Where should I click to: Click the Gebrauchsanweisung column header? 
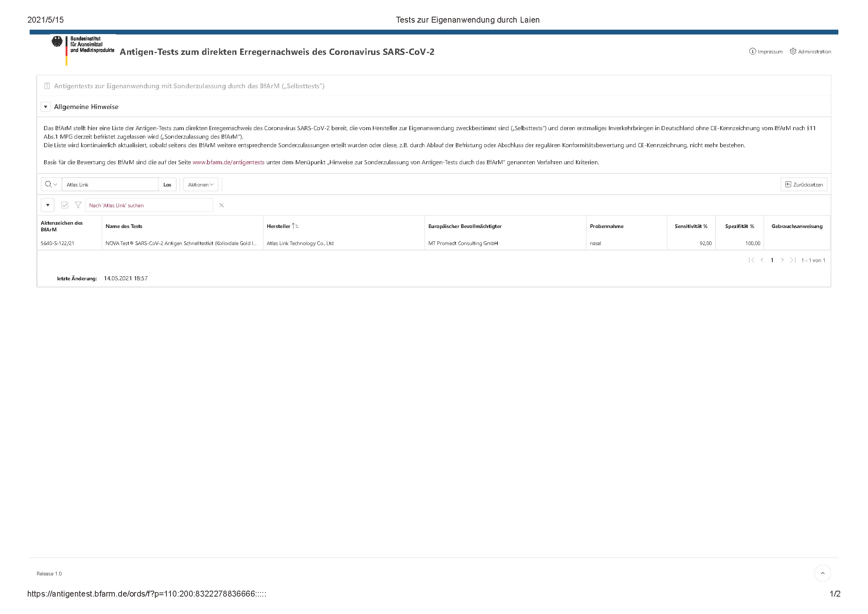[797, 226]
